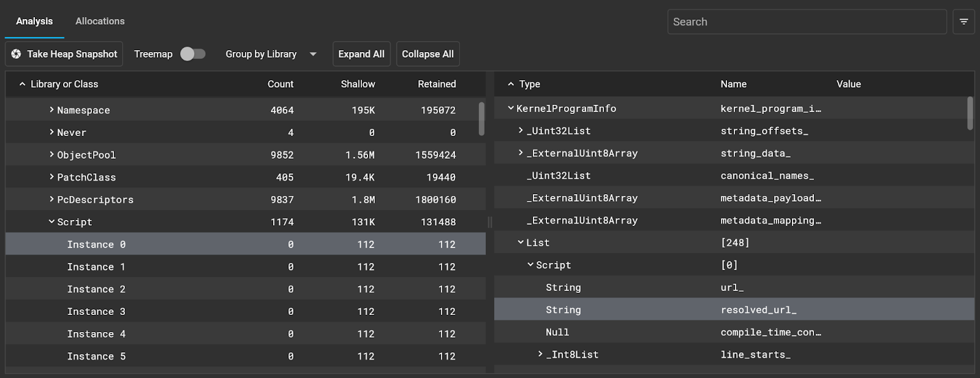Expand the Namespace class row
Image resolution: width=980 pixels, height=378 pixels.
coord(51,110)
